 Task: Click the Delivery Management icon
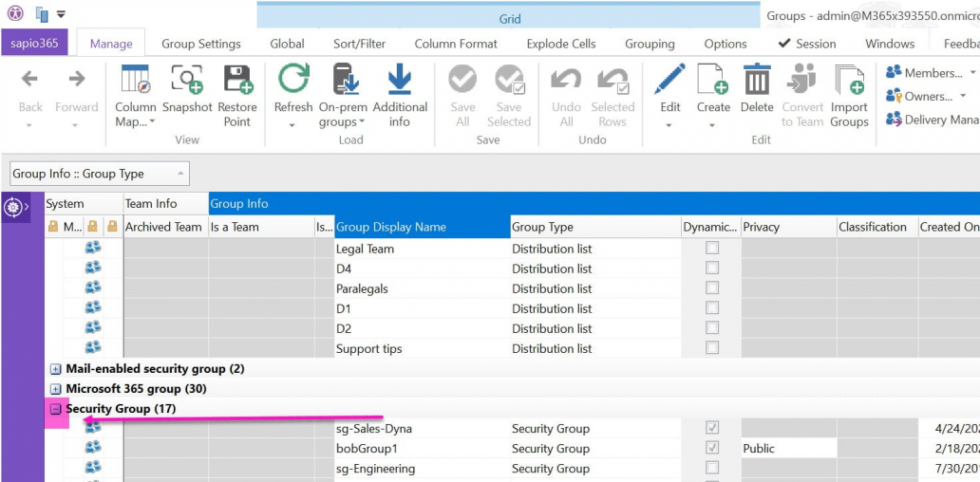(894, 120)
